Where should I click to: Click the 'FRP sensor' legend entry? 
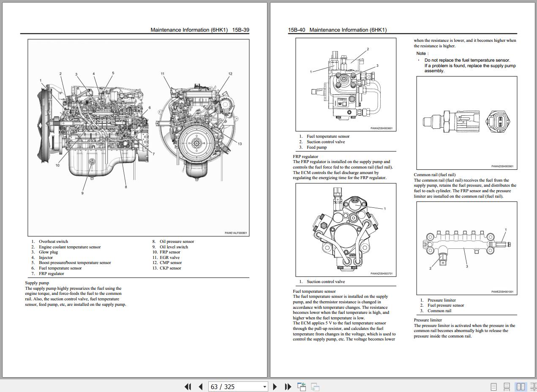click(x=170, y=252)
